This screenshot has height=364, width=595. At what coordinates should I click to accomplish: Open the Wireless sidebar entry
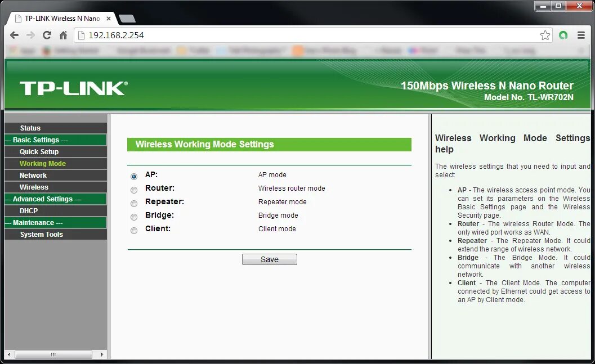pyautogui.click(x=56, y=187)
